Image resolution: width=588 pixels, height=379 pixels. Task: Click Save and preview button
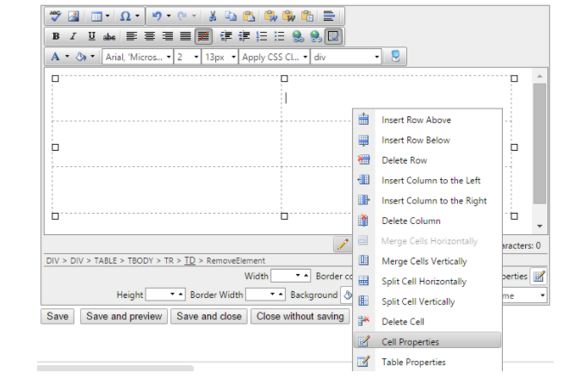pyautogui.click(x=124, y=316)
